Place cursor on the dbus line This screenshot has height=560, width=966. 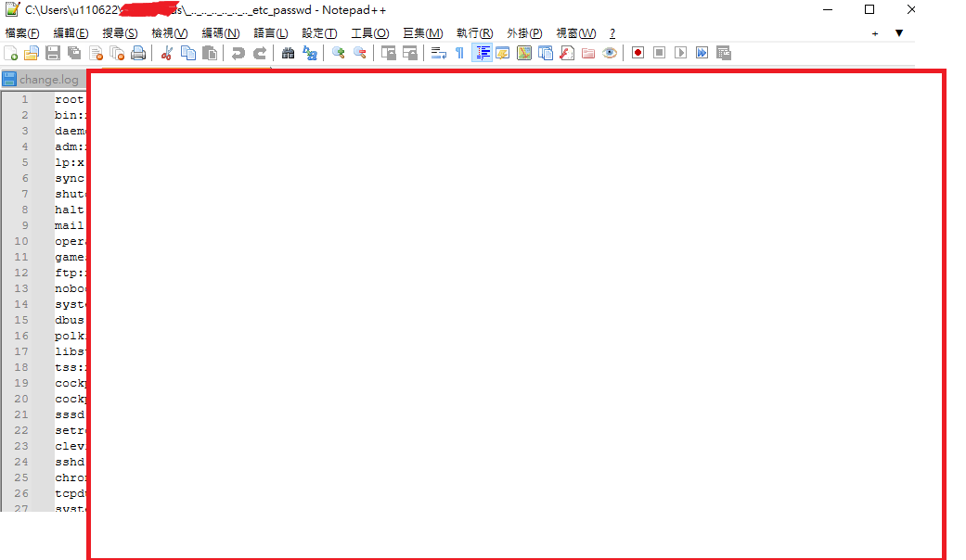[x=69, y=320]
